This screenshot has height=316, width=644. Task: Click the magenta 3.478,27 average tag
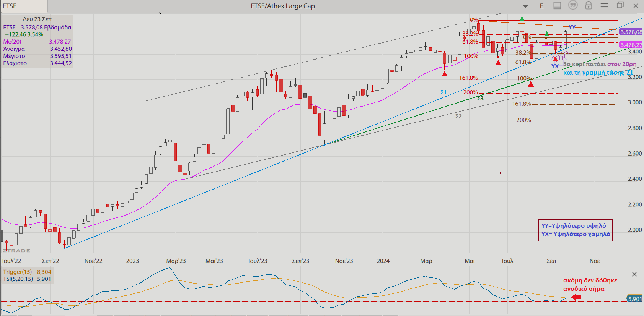tap(631, 45)
